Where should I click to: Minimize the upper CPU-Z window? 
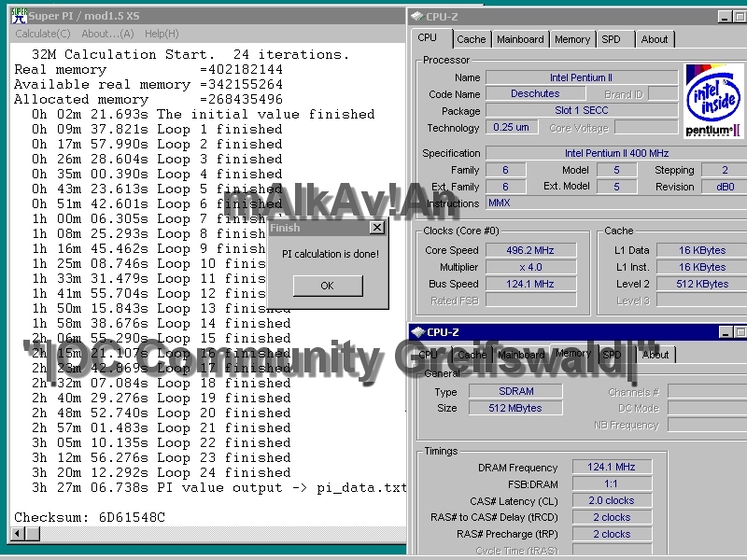[x=725, y=17]
